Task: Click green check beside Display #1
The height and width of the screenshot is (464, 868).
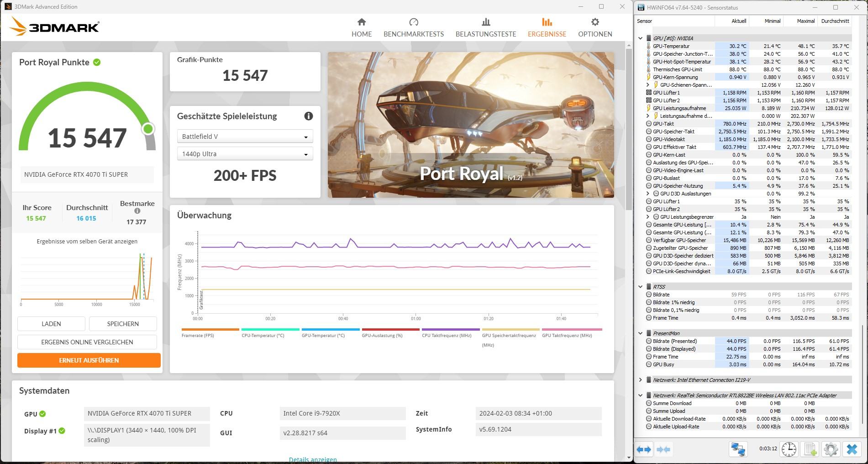Action: 62,431
